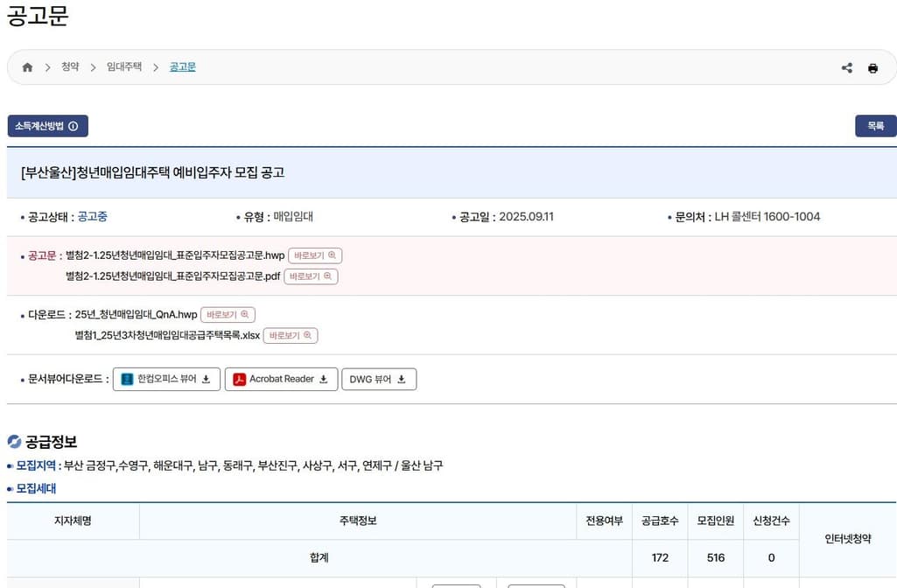
Task: Open 바로보기 preview for 공고문 hwp file
Action: pos(315,255)
